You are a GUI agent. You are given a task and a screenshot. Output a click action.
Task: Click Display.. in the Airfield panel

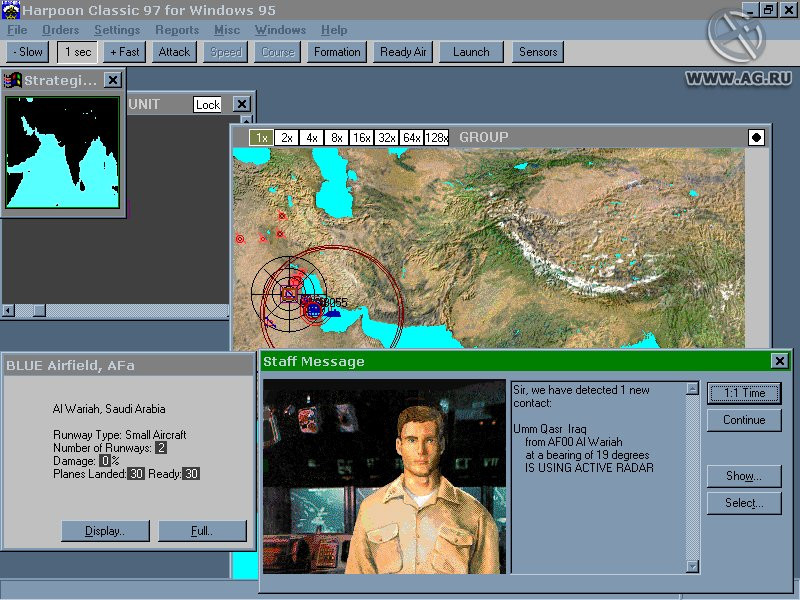tap(106, 531)
